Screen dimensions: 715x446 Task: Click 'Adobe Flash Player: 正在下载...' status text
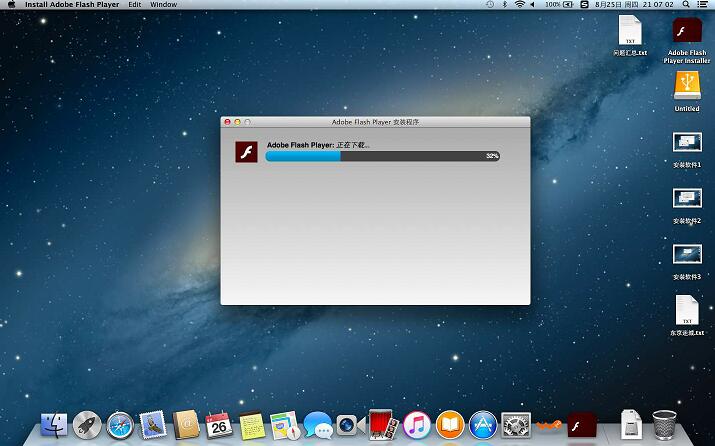click(x=318, y=145)
